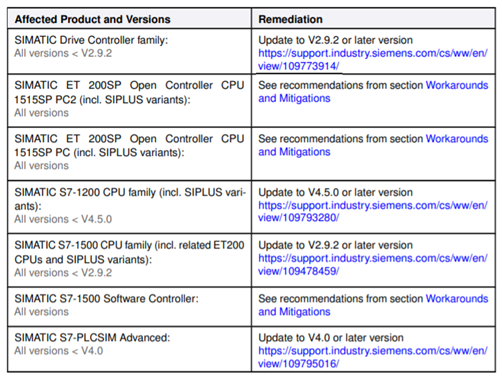Click the Remediation column header

pyautogui.click(x=290, y=19)
